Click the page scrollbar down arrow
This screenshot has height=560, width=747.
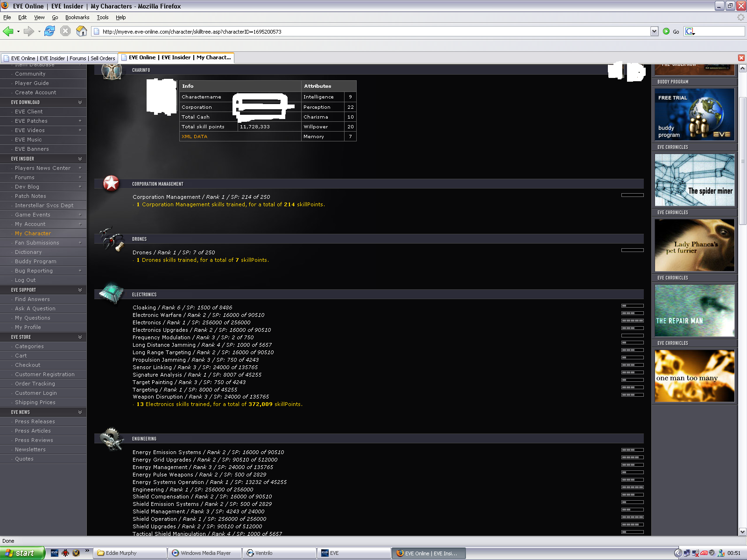point(742,532)
